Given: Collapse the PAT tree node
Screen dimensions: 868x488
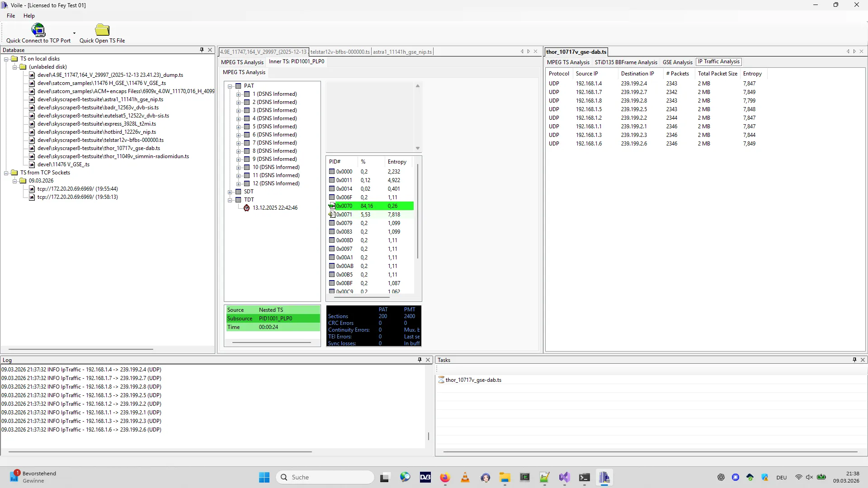Looking at the screenshot, I should coord(230,86).
